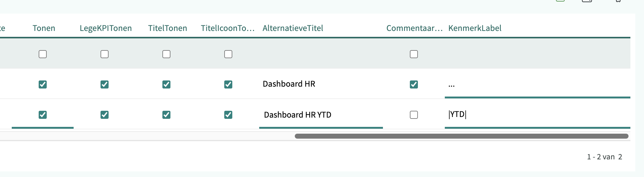Uncheck Commentaar for the Dashboard HR row

pyautogui.click(x=414, y=84)
